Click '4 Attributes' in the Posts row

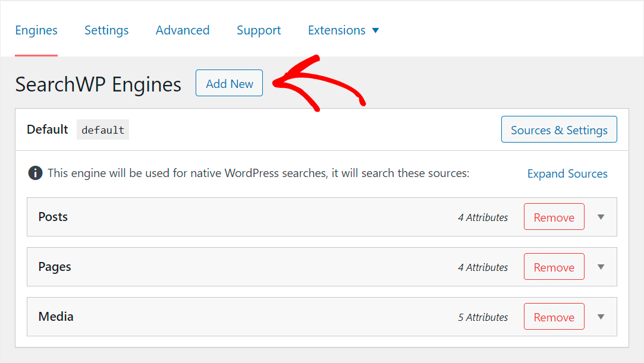(x=483, y=217)
